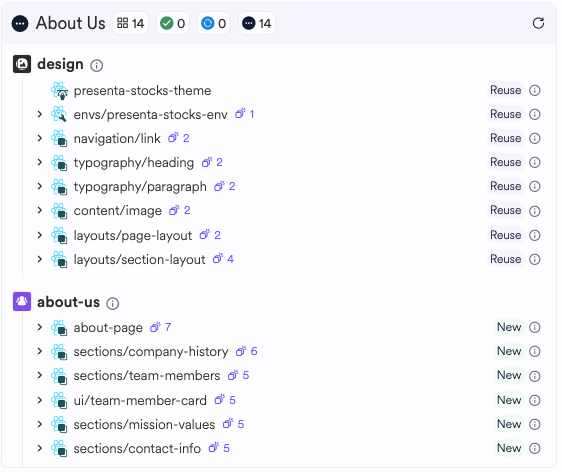The height and width of the screenshot is (472, 562).
Task: Click the About Us status dot icon
Action: (x=20, y=24)
